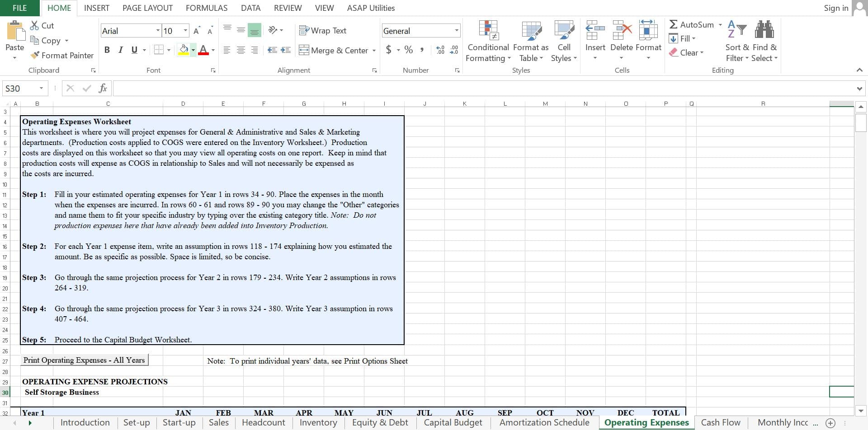Open the Amortization Schedule sheet
This screenshot has width=868, height=430.
point(544,422)
